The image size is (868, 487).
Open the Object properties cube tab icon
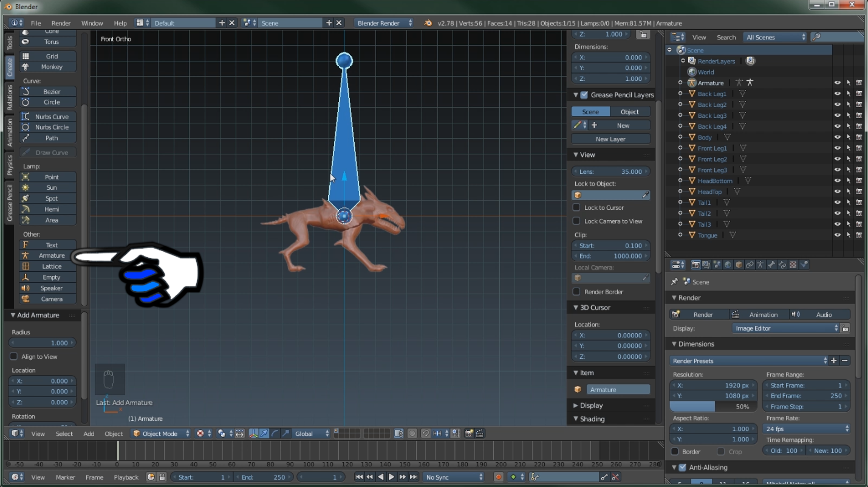(739, 264)
